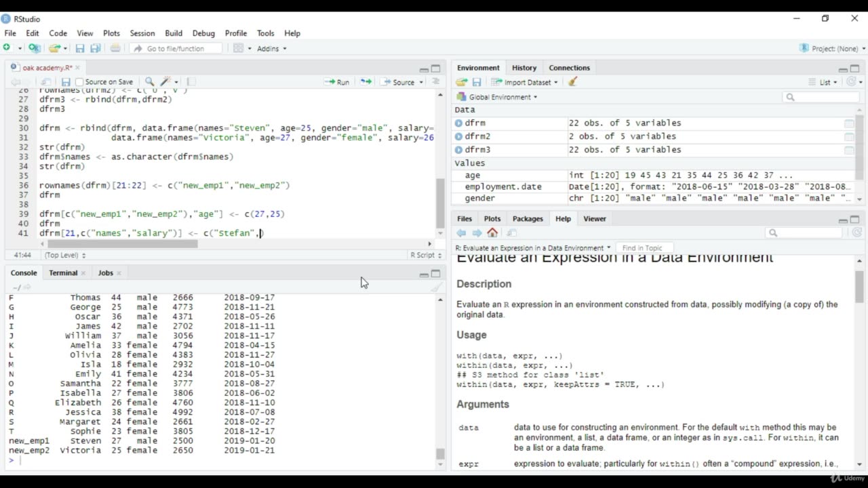Open Find/Replace magnifier in the editor
This screenshot has width=868, height=488.
coord(149,82)
